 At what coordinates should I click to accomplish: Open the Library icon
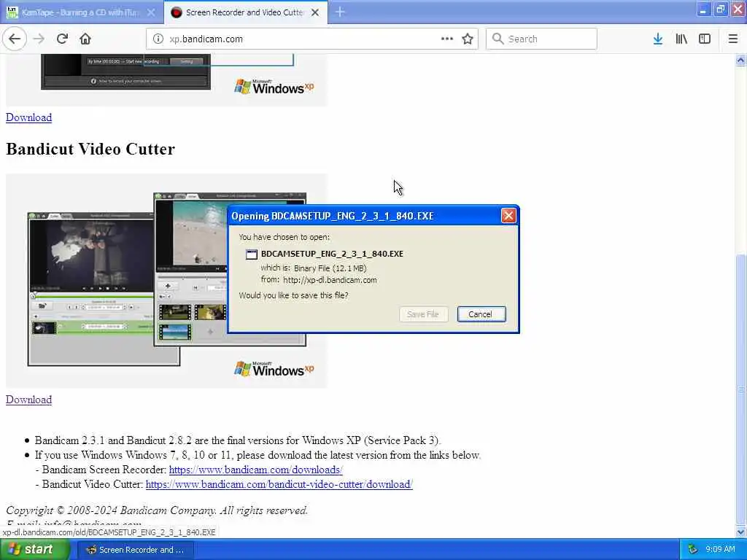point(681,39)
